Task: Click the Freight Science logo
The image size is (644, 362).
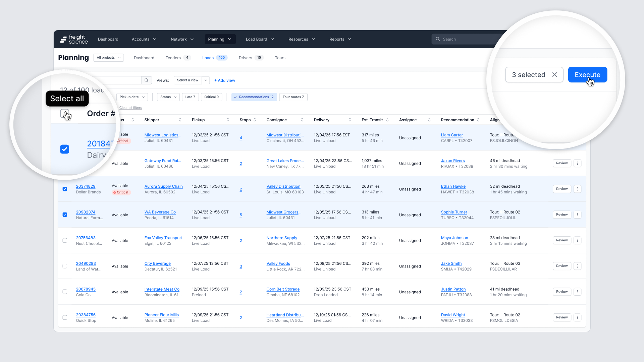Action: click(x=74, y=39)
